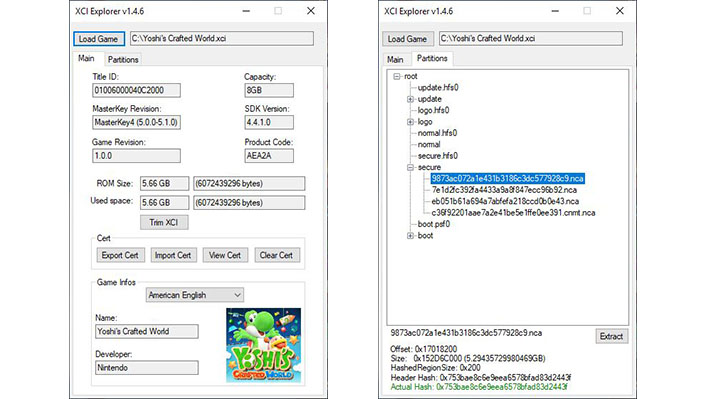
Task: Close the left XCI Explorer window
Action: coord(311,11)
